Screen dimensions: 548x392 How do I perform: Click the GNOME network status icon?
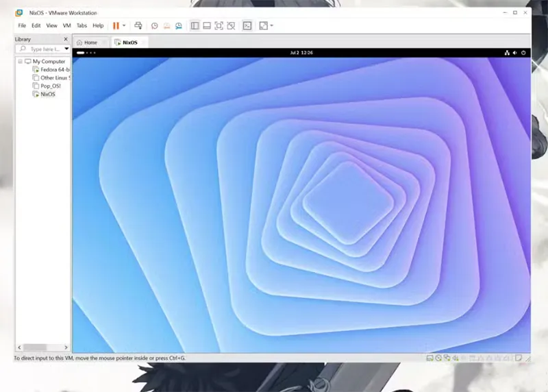[507, 53]
